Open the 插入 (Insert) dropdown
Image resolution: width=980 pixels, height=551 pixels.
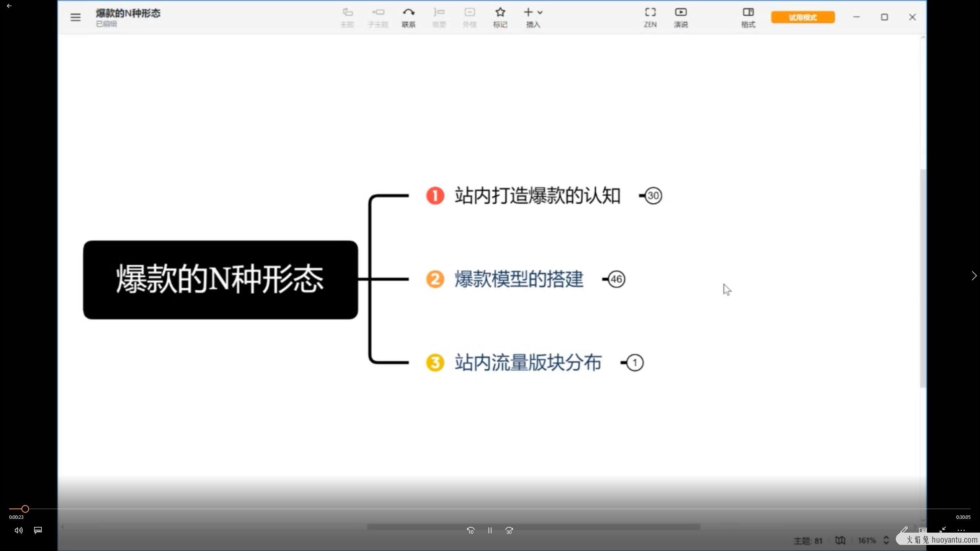point(533,17)
